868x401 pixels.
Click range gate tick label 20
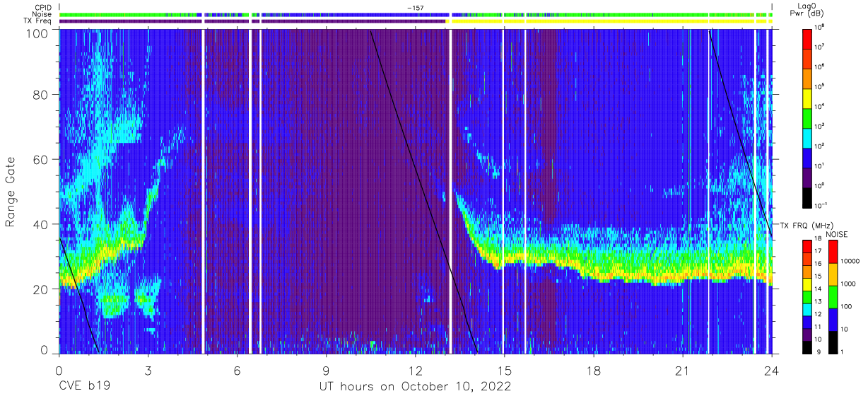[41, 289]
